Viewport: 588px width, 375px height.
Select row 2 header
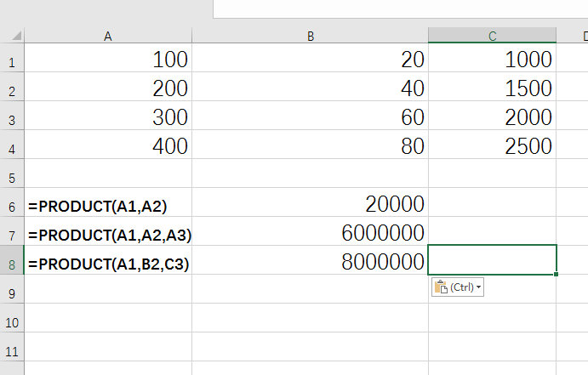coord(12,87)
